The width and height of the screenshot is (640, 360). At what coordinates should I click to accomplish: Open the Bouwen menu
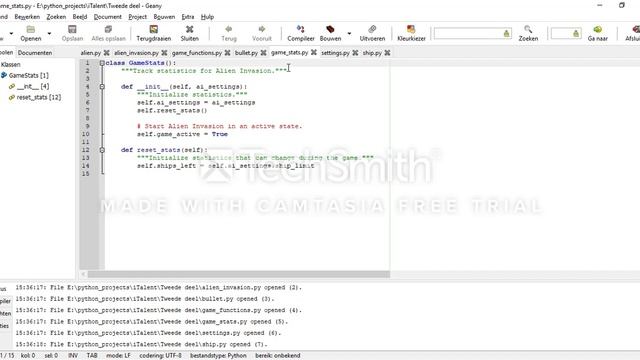(x=164, y=17)
